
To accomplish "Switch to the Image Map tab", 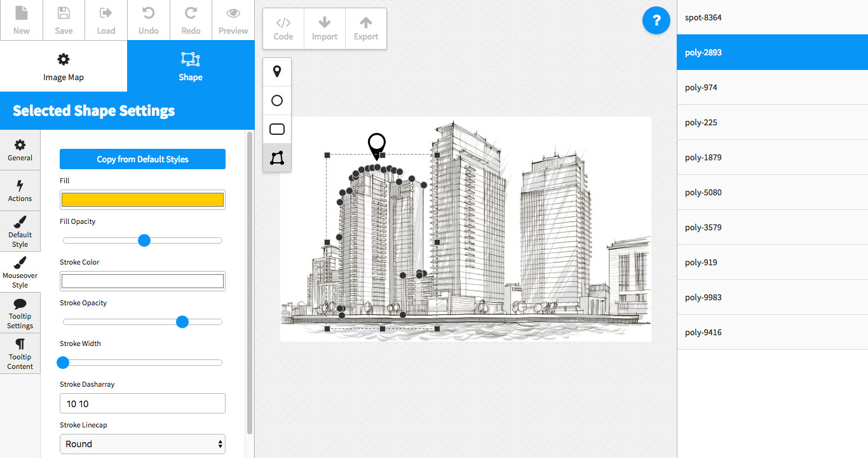I will [x=64, y=67].
